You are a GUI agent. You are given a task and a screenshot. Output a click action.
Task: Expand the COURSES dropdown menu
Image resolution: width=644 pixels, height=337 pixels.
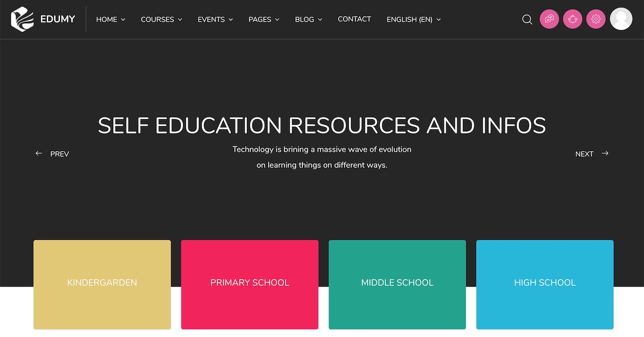(x=161, y=19)
